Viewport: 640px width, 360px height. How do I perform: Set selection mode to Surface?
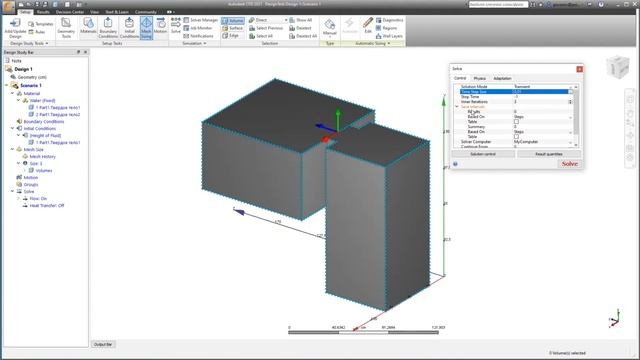[233, 28]
